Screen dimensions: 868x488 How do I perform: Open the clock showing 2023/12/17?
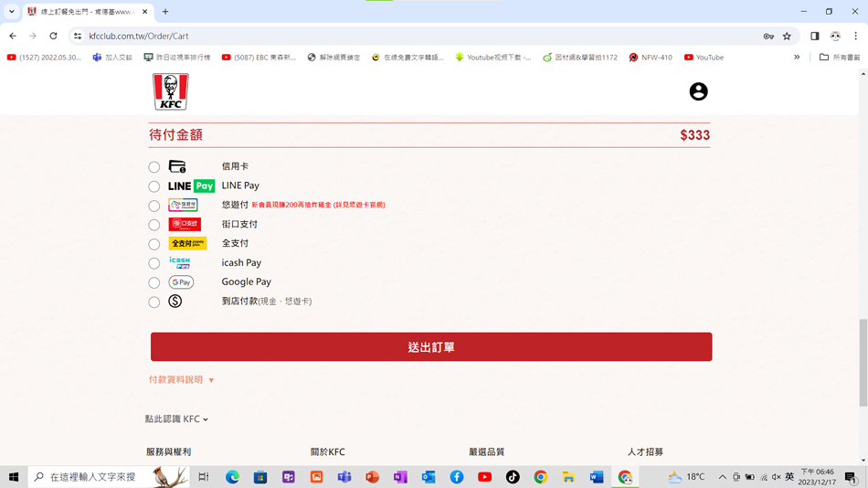point(817,477)
